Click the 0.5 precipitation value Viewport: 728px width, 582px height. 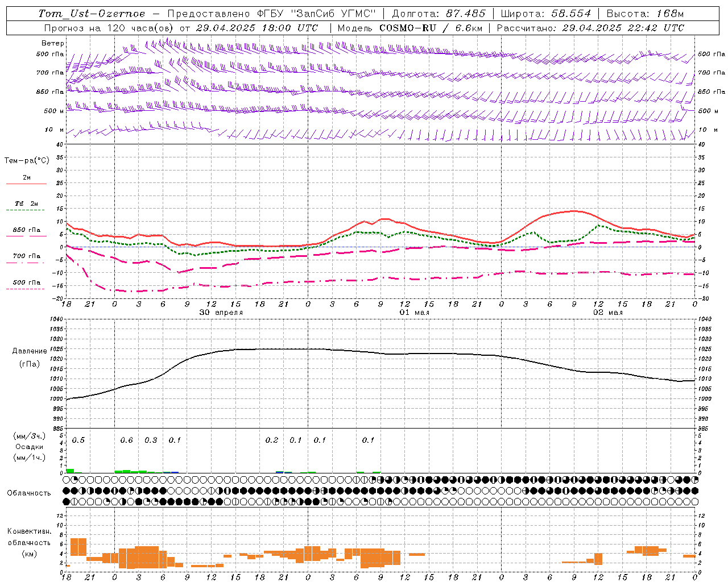pos(78,440)
